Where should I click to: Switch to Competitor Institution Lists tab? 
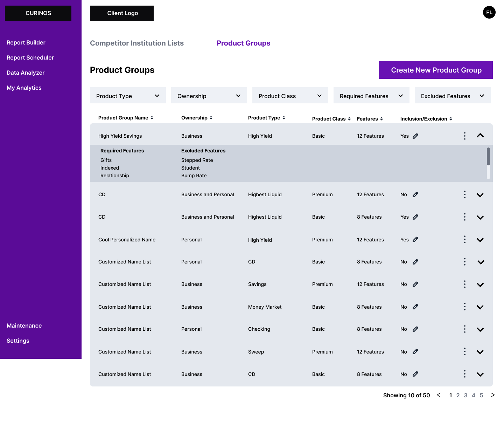tap(137, 43)
